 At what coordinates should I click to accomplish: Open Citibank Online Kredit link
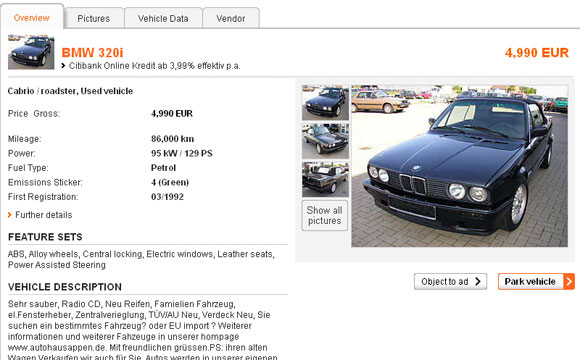155,66
